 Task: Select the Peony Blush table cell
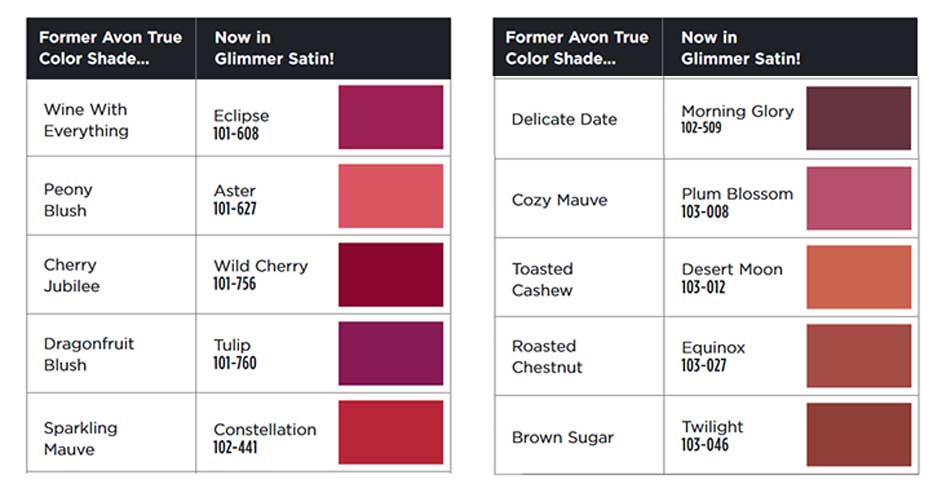tap(111, 196)
